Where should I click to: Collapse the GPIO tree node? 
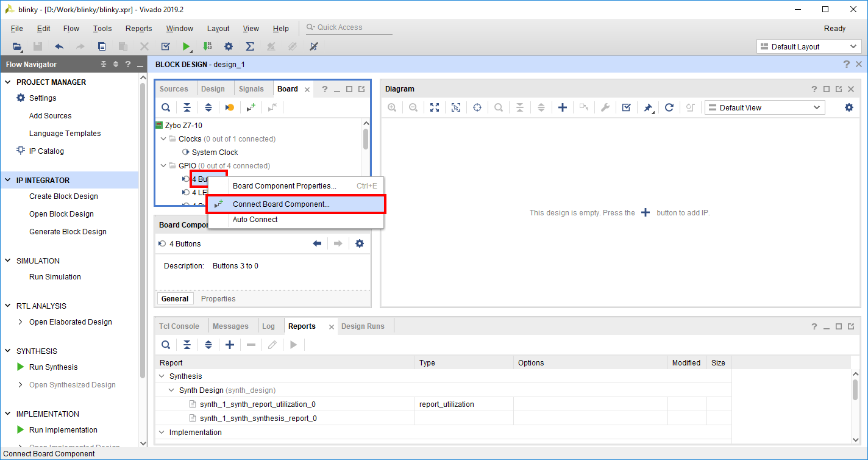(163, 166)
